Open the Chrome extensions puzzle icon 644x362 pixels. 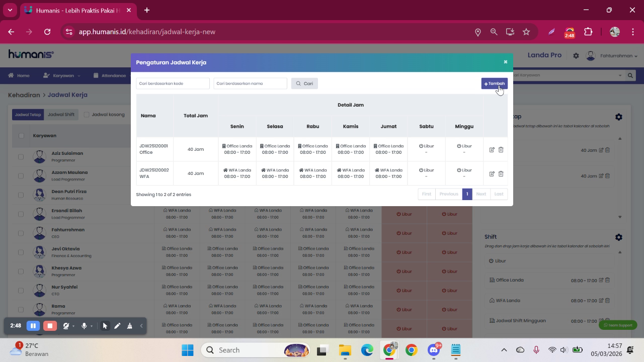[588, 32]
